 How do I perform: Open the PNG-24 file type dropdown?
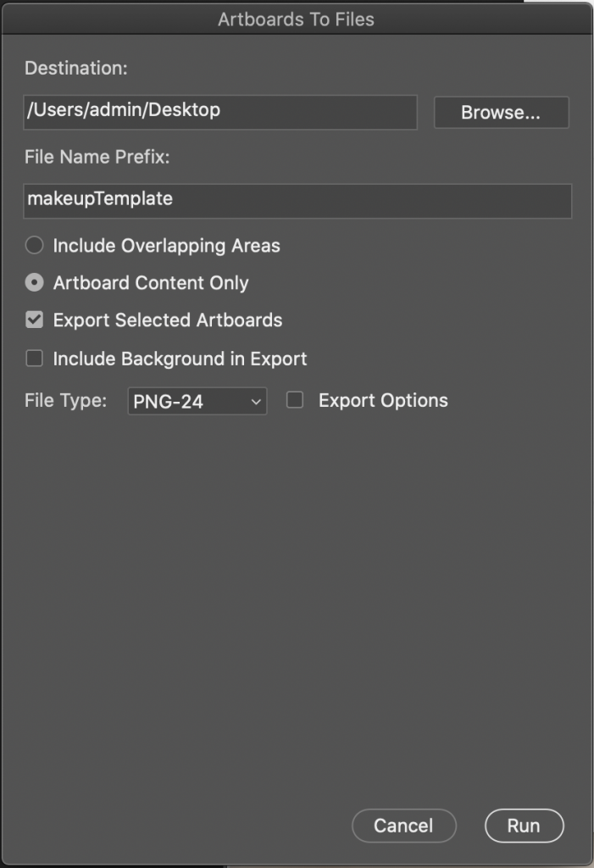coord(197,401)
